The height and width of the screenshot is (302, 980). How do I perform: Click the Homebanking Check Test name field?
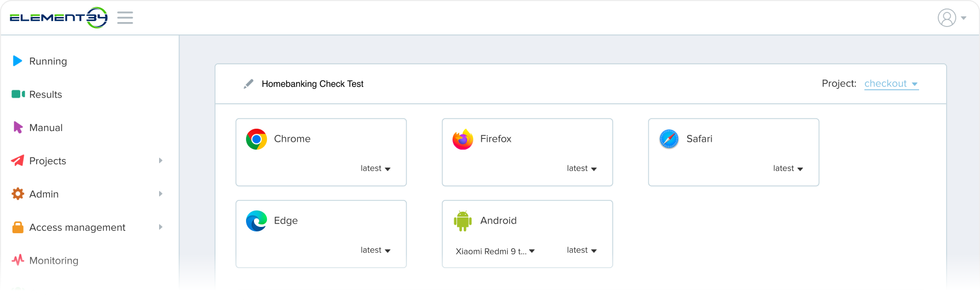[x=313, y=84]
